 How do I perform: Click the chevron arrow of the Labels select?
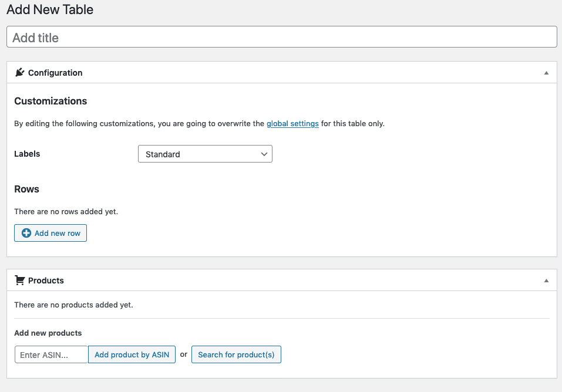click(264, 154)
